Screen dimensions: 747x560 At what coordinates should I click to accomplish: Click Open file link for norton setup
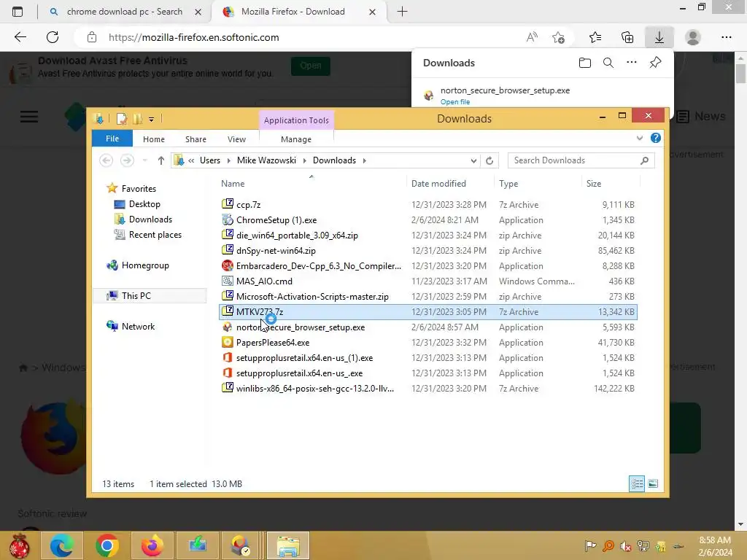(455, 102)
